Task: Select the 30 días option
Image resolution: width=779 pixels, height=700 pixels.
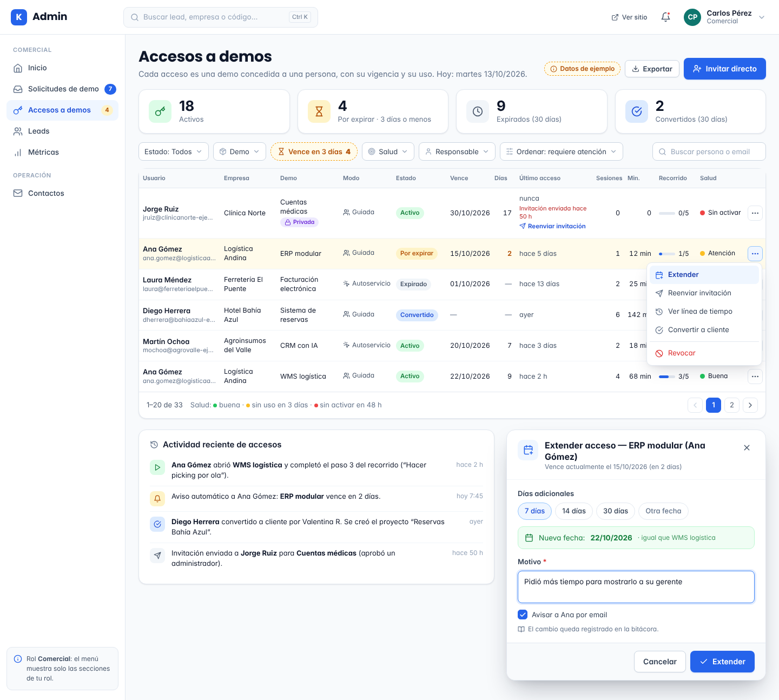Action: pos(616,511)
